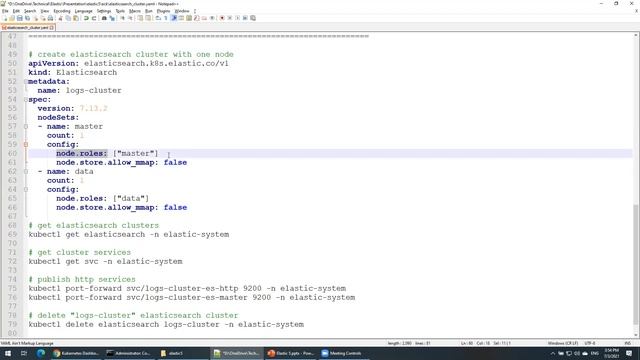Click the Save recorded macro icon

[253, 18]
